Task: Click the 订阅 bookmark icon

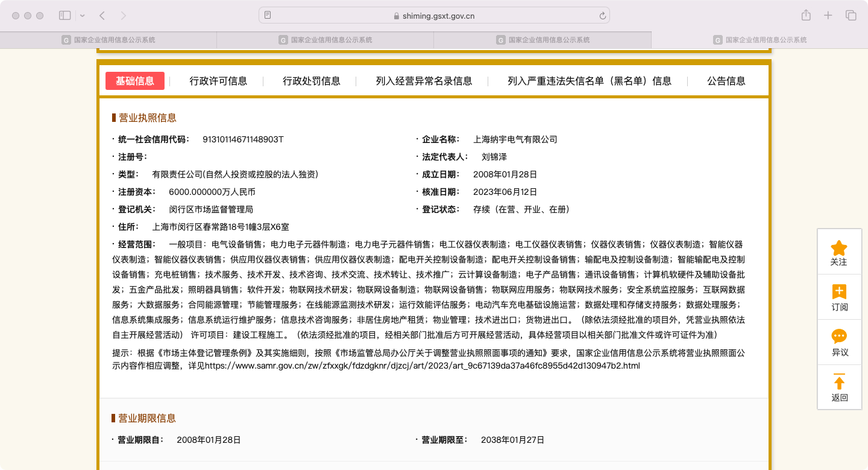Action: coord(839,292)
